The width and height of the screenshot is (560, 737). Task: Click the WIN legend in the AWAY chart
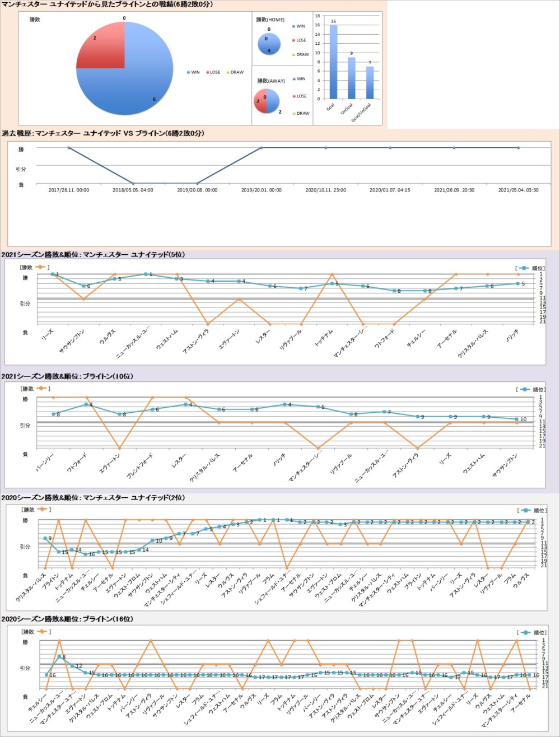coord(299,79)
